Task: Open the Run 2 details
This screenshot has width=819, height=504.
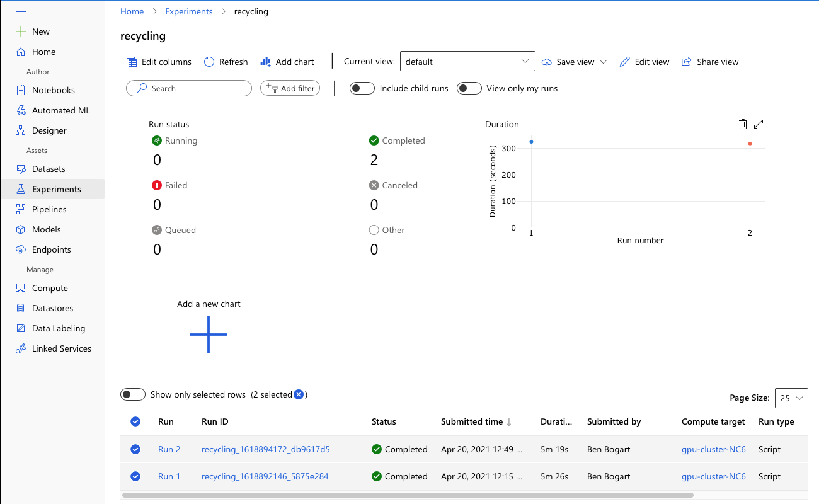Action: [x=169, y=449]
